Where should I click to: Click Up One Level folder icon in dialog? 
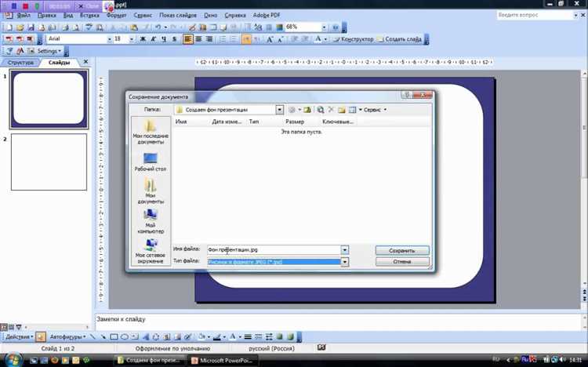tap(307, 110)
